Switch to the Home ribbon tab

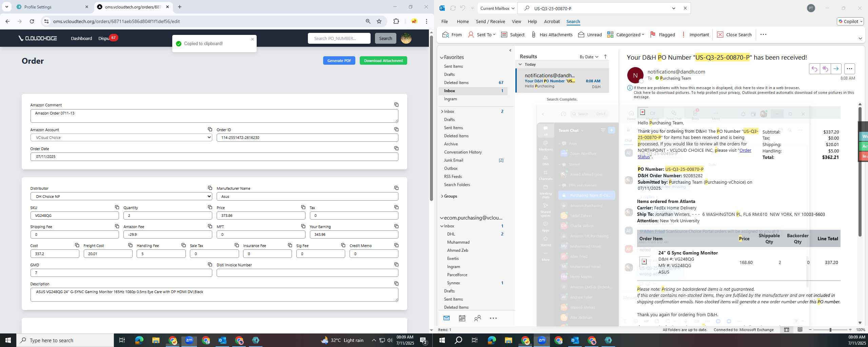(x=462, y=21)
